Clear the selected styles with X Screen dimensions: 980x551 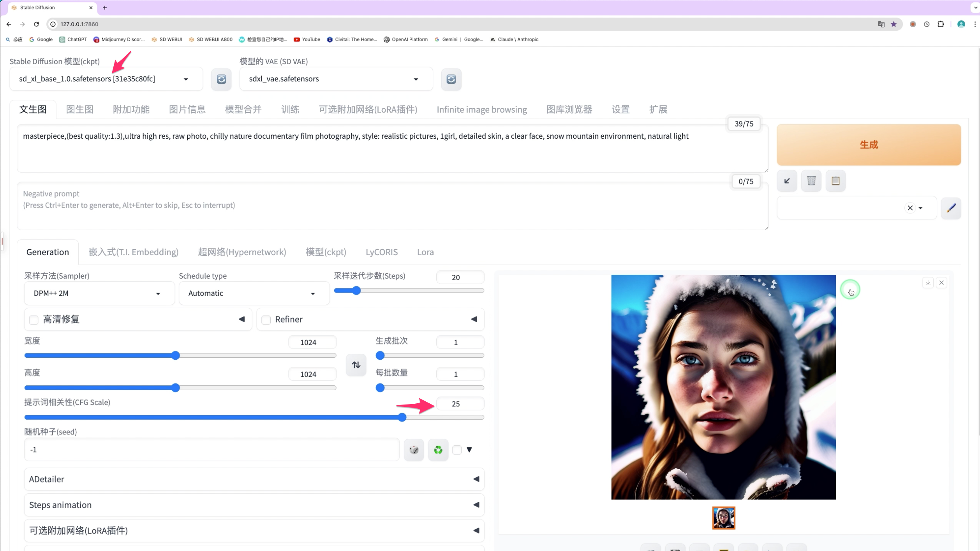pos(910,208)
